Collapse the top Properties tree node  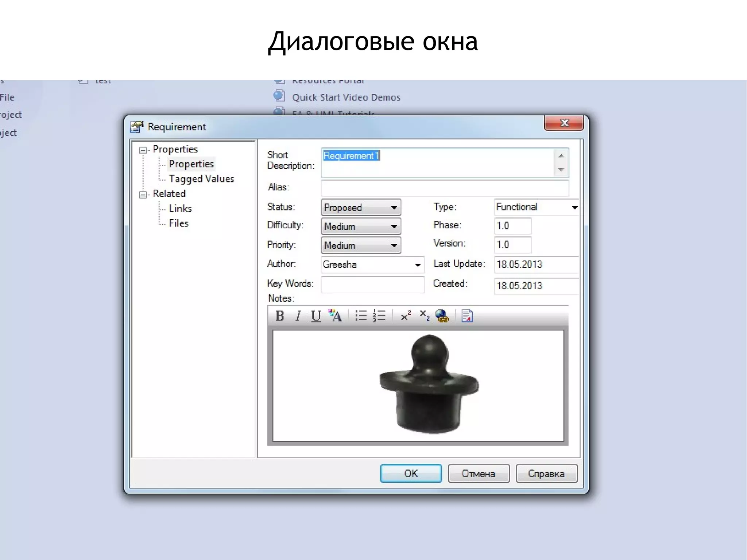pyautogui.click(x=143, y=150)
